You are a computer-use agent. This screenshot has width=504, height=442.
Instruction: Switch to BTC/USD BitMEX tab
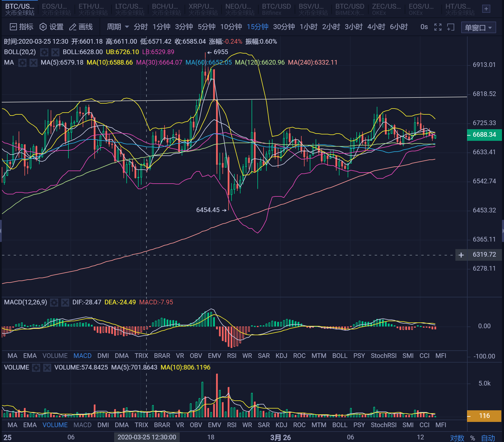[350, 9]
